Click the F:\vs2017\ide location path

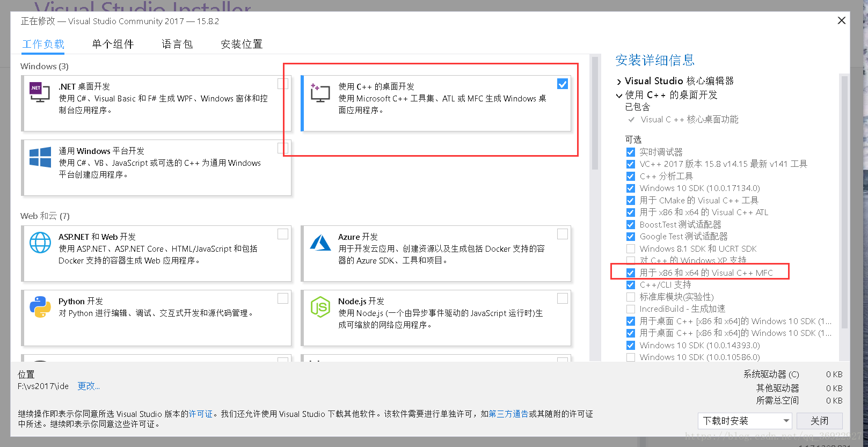(x=43, y=386)
